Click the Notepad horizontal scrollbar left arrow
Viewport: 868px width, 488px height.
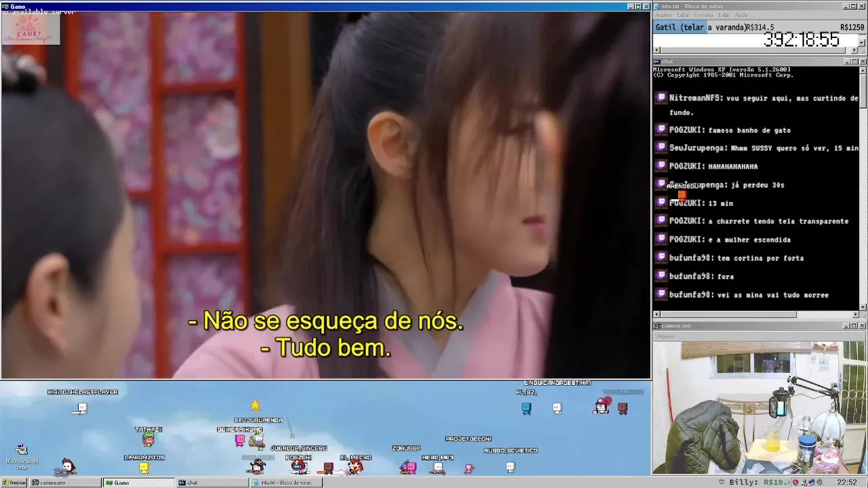tap(656, 50)
